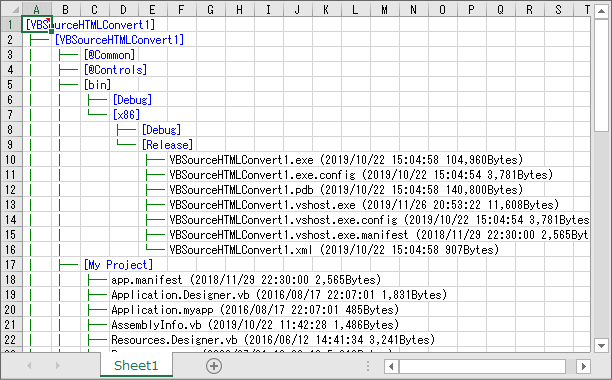
Task: Click the next sheet navigation arrow
Action: (x=58, y=366)
